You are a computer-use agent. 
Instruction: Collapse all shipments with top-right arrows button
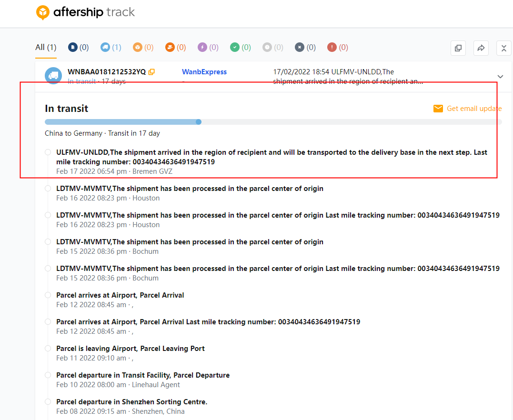pyautogui.click(x=503, y=48)
